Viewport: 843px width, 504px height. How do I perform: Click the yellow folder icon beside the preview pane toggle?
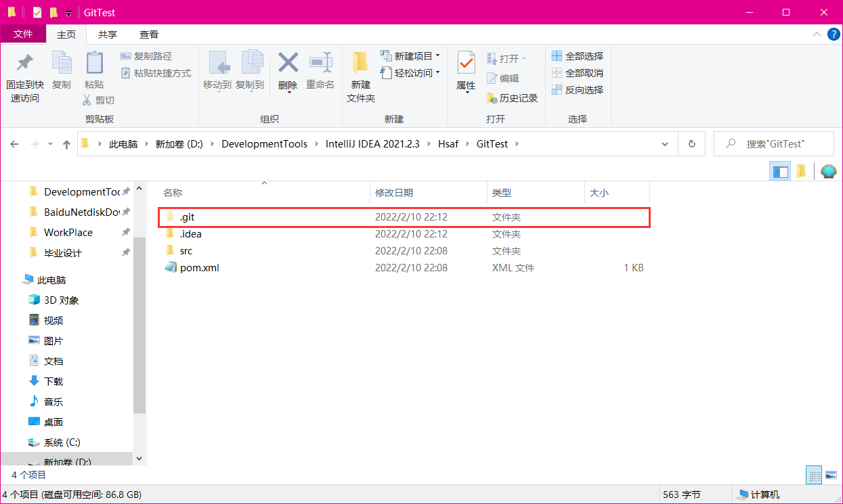pos(801,171)
